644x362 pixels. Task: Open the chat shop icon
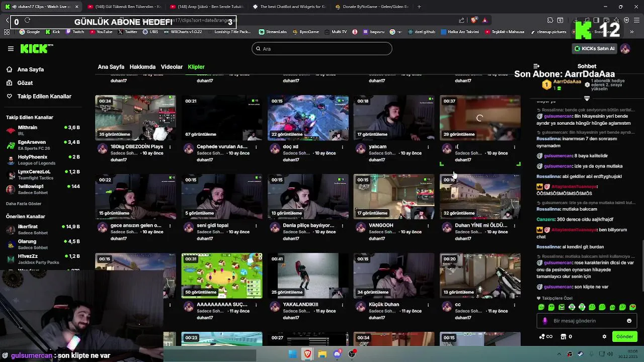click(x=563, y=336)
